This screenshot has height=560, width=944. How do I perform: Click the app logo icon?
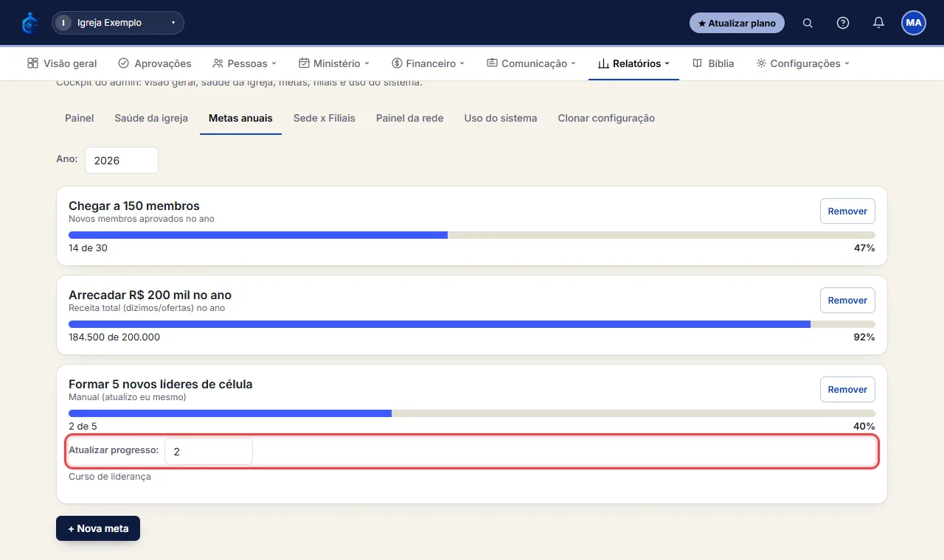point(29,23)
